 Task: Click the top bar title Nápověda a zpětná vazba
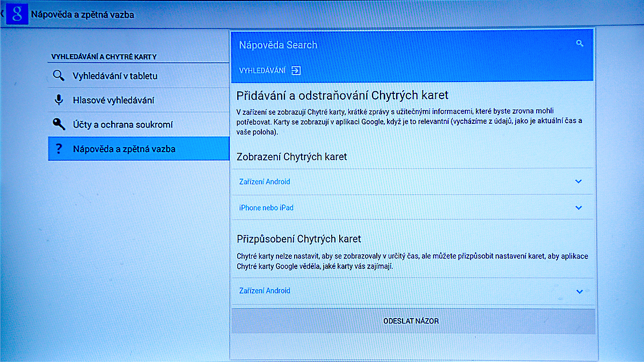tap(83, 14)
